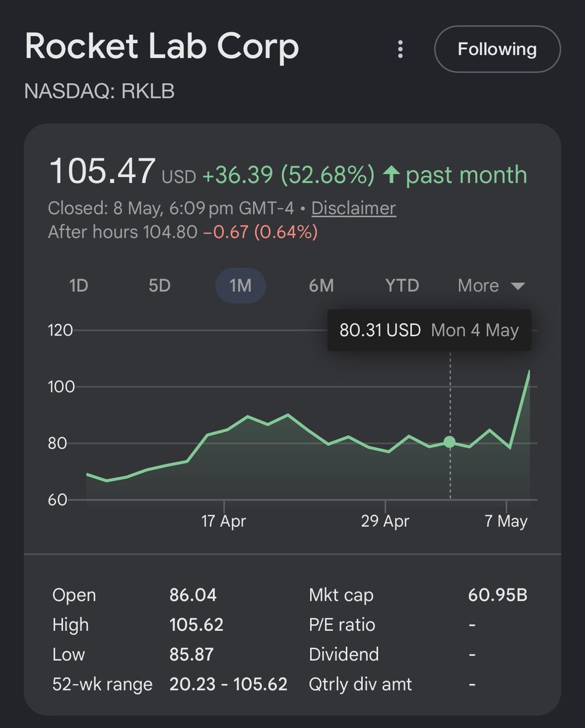Click the +36.39 (52.68%) change
Screen dimensions: 585x728
[x=288, y=175]
